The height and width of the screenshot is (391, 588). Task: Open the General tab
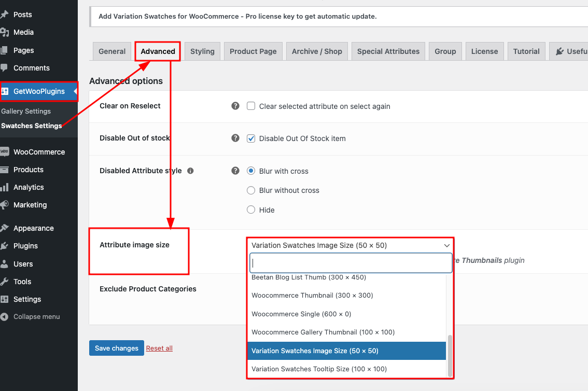pos(112,51)
